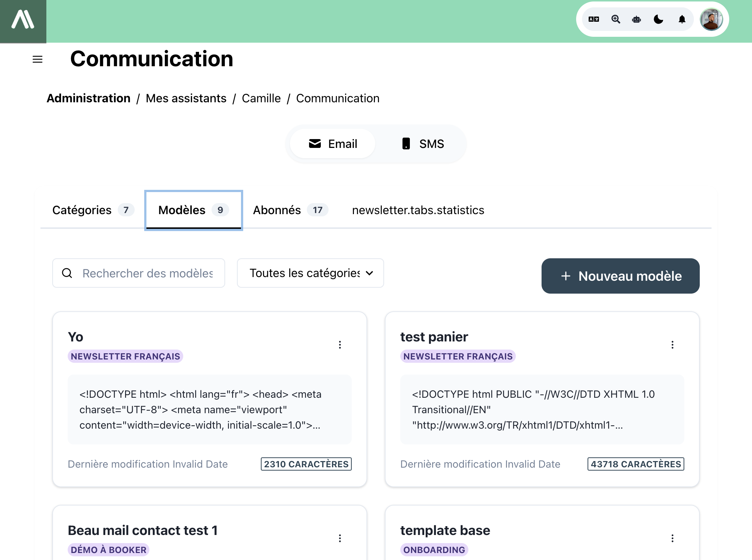Click the language translation icon

(x=593, y=20)
